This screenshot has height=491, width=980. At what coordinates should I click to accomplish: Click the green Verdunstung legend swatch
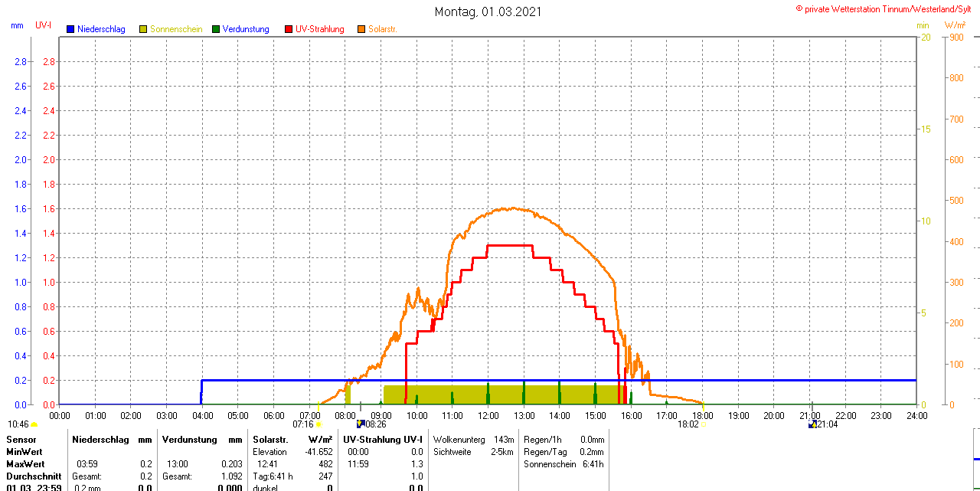click(216, 29)
